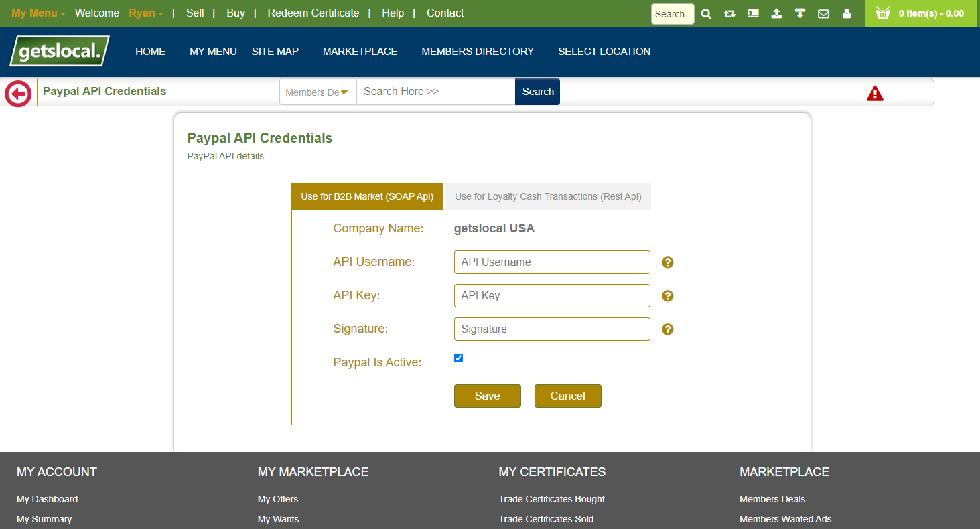Click the shopping basket icon

click(883, 13)
